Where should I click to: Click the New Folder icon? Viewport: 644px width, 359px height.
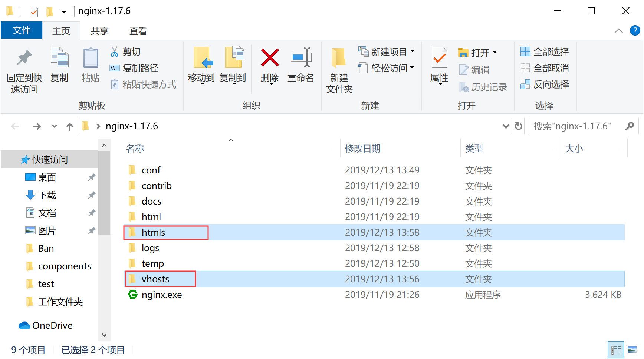(x=339, y=58)
